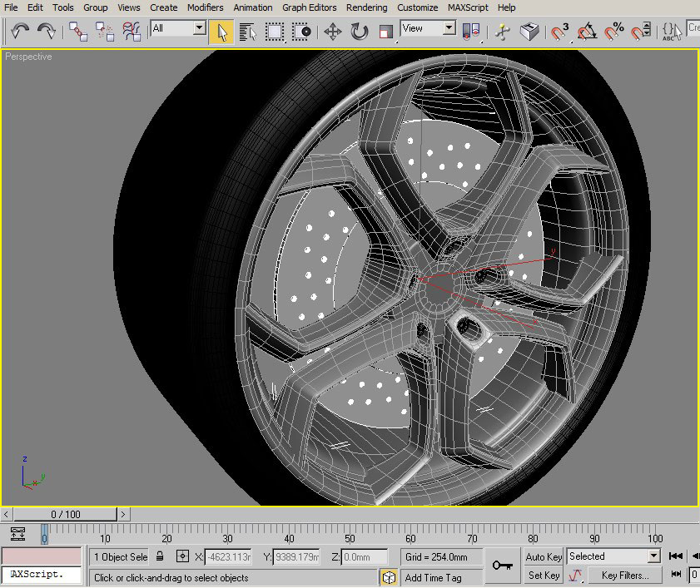The height and width of the screenshot is (588, 700).
Task: Open the Graph Editors menu
Action: tap(309, 7)
